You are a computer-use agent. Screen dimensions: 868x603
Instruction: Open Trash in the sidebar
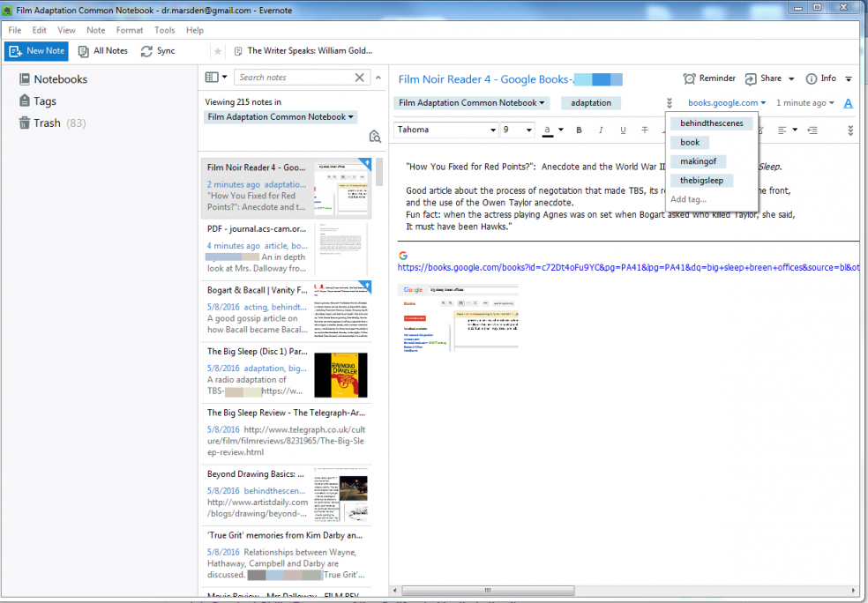click(52, 123)
